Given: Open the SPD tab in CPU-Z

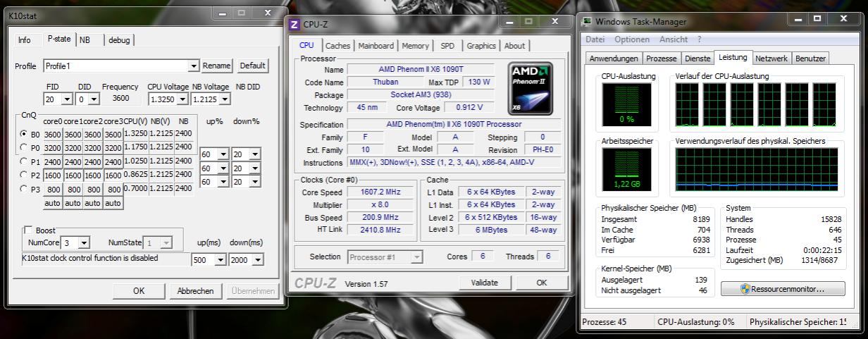Looking at the screenshot, I should (x=447, y=46).
